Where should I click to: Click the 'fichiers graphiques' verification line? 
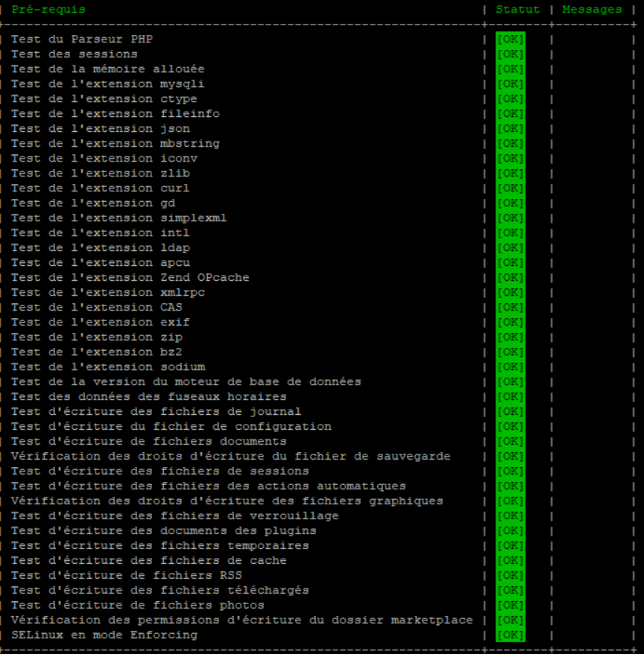227,501
